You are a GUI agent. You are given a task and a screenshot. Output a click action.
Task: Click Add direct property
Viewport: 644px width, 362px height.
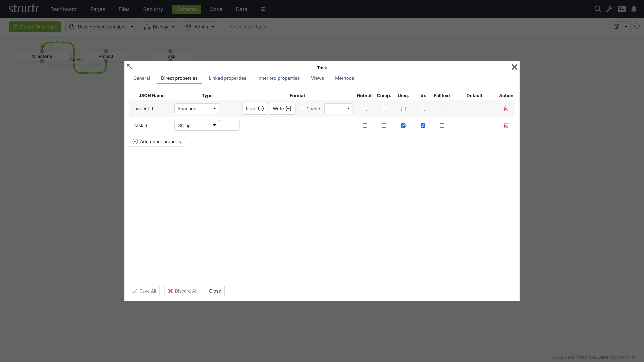[x=157, y=141]
